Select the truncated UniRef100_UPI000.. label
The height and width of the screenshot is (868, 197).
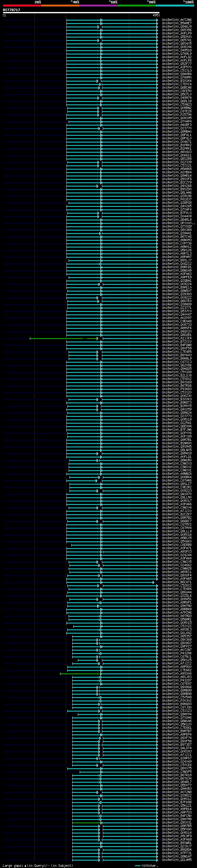[179, 223]
